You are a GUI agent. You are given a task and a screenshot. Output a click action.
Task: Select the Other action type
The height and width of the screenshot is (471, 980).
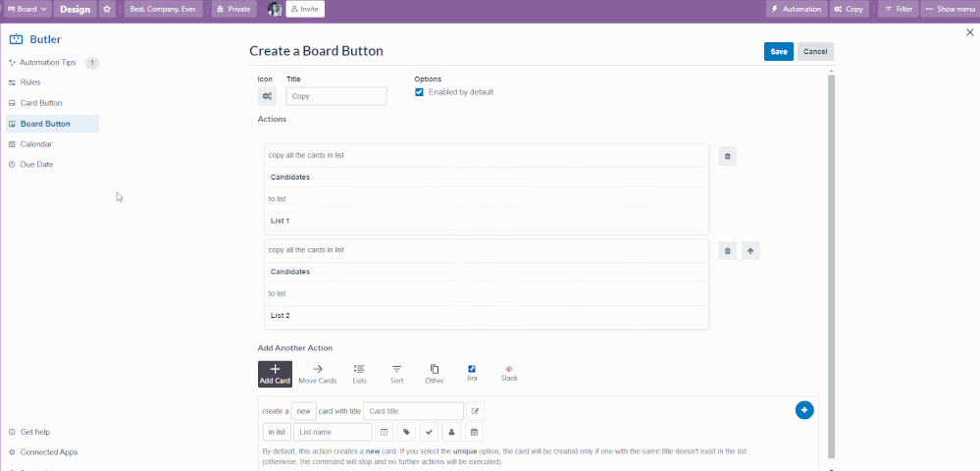pos(435,374)
